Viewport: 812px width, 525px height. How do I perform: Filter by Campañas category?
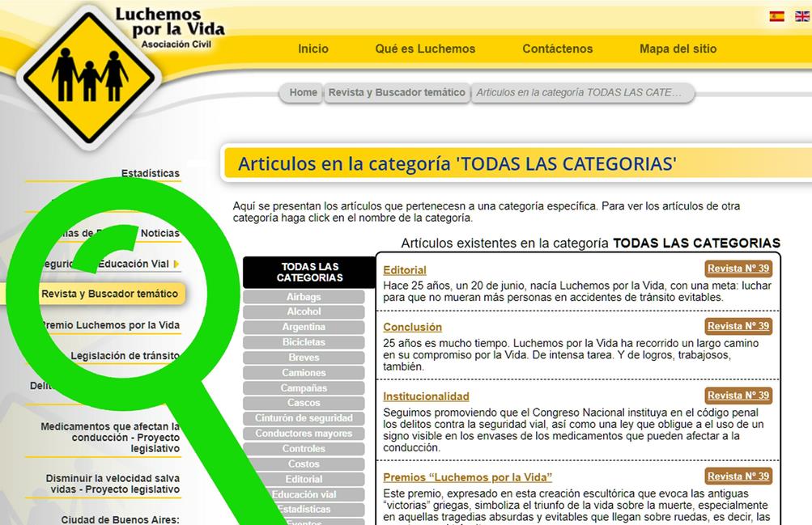click(x=304, y=388)
